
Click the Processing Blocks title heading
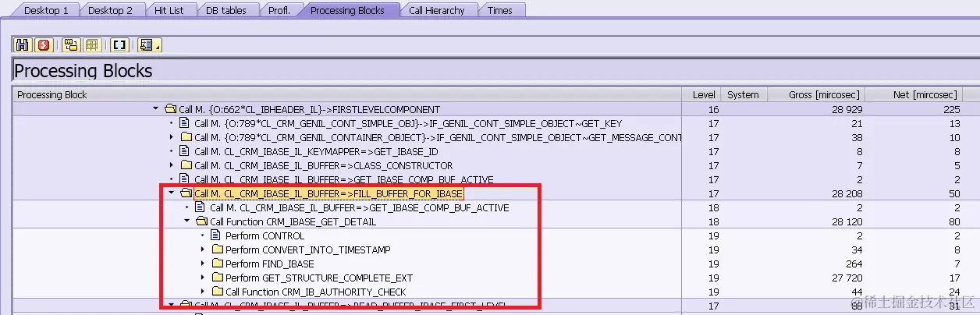click(83, 71)
